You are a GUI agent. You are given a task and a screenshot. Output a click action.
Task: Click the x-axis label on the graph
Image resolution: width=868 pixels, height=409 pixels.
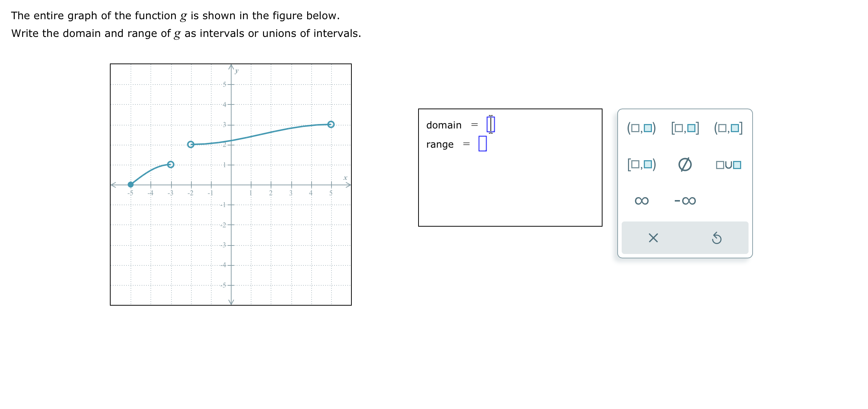coord(345,178)
